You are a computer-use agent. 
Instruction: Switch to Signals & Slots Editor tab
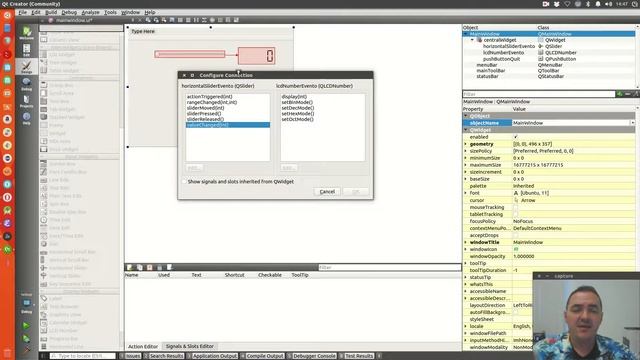pos(189,346)
